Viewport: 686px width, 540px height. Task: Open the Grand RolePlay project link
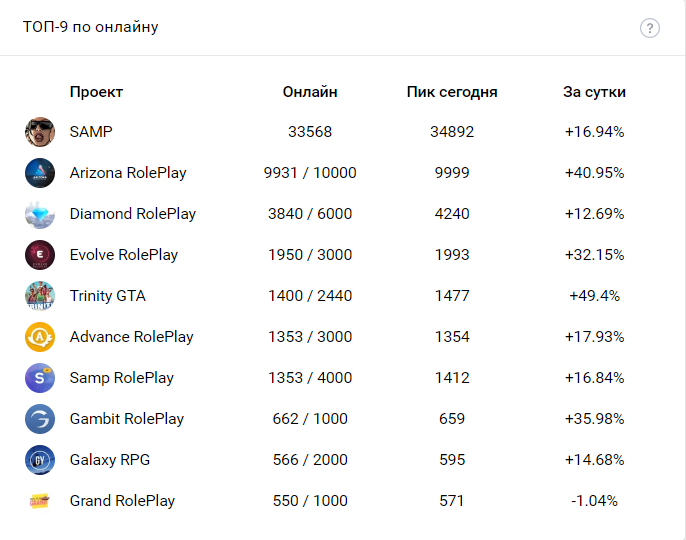122,501
